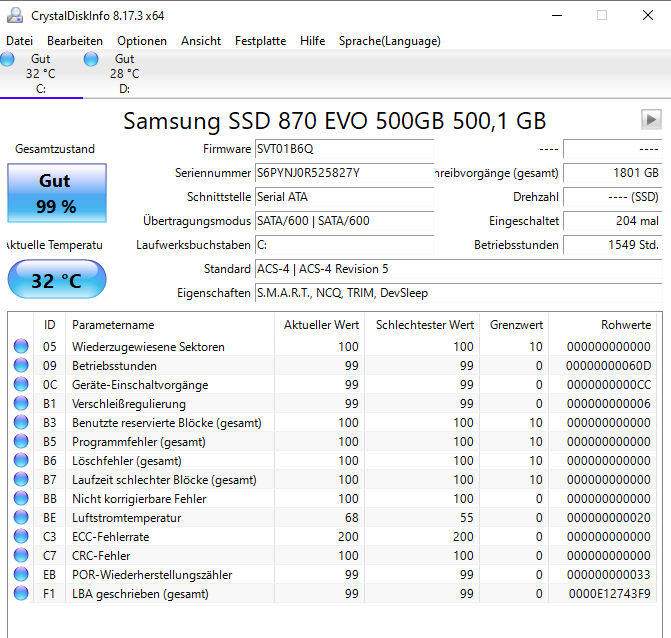Click status icon for Laufzeit schlechter Blöcke
The width and height of the screenshot is (671, 638).
click(x=21, y=479)
